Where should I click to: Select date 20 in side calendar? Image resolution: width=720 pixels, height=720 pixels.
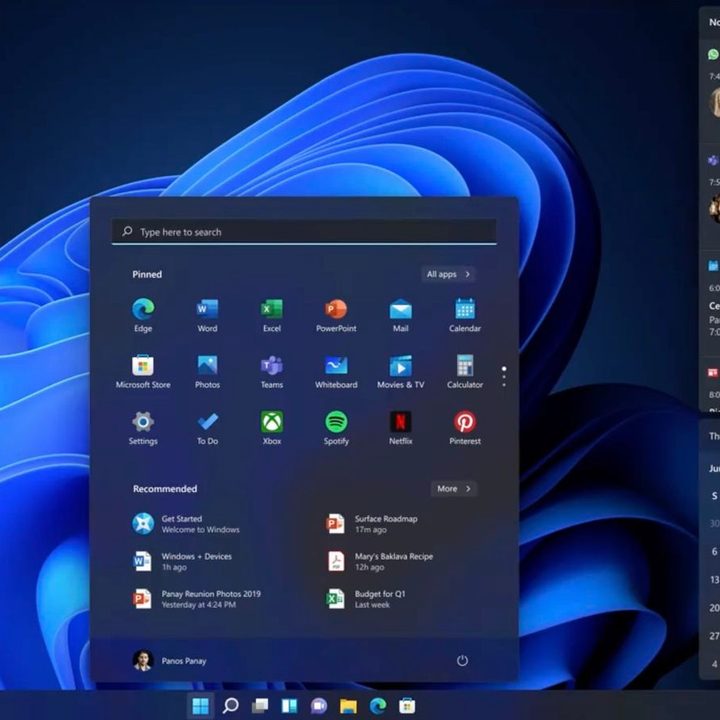714,608
